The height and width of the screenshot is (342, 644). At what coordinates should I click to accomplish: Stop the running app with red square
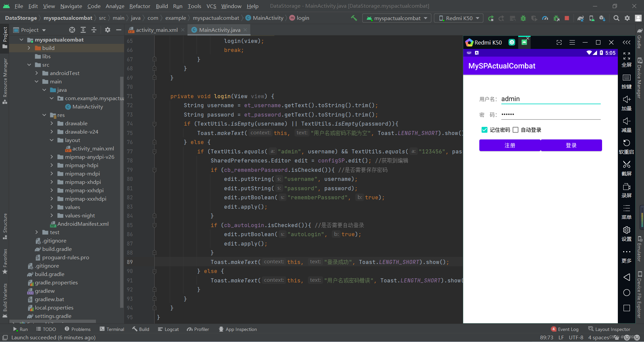(567, 18)
